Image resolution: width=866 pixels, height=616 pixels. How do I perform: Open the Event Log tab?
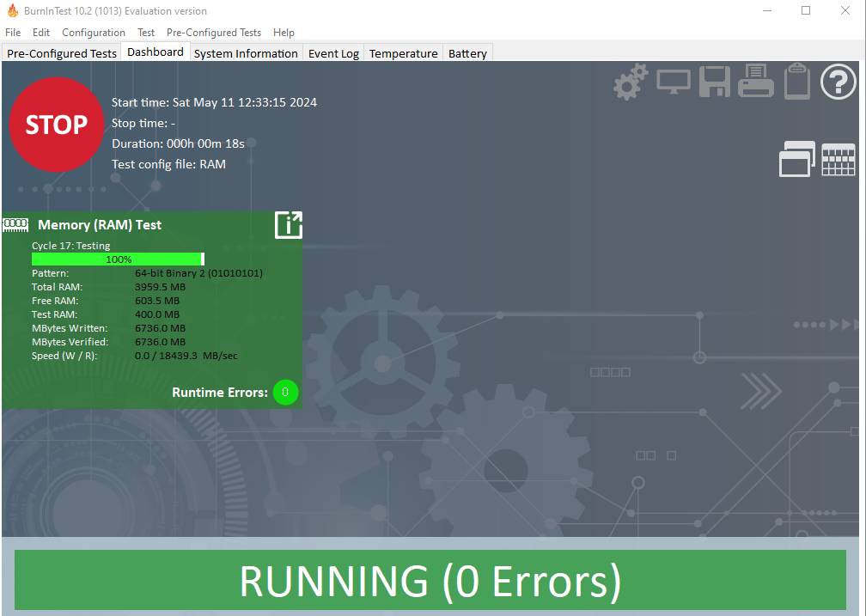click(x=333, y=53)
